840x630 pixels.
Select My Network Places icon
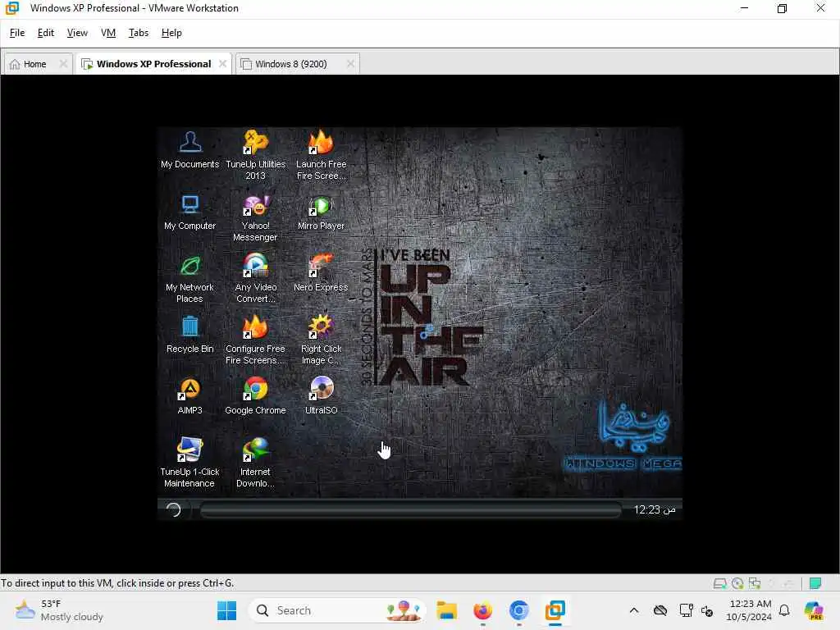pyautogui.click(x=189, y=279)
